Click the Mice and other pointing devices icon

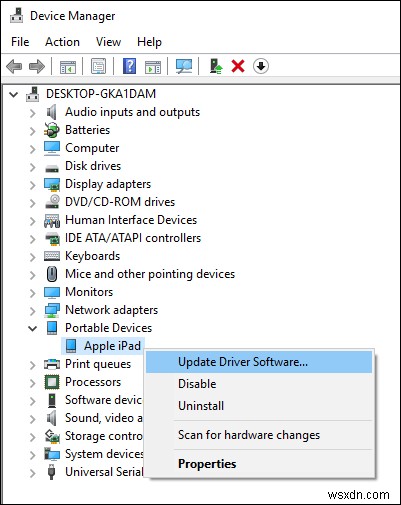tap(52, 274)
